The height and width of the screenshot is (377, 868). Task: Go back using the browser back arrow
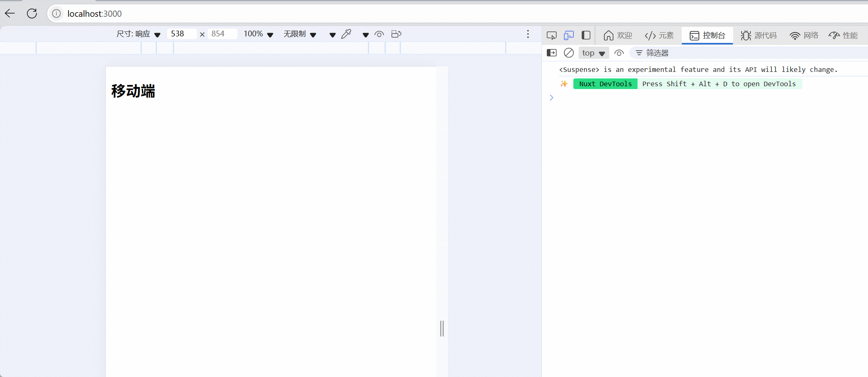pos(10,13)
